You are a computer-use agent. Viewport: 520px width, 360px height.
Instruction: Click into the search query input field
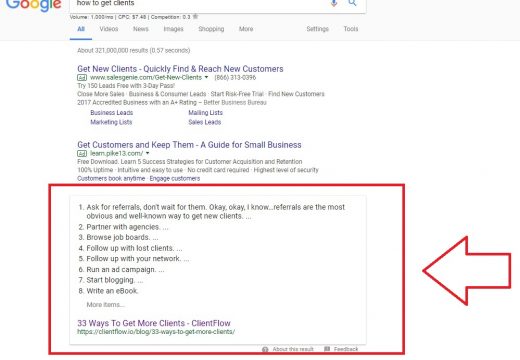coord(200,3)
